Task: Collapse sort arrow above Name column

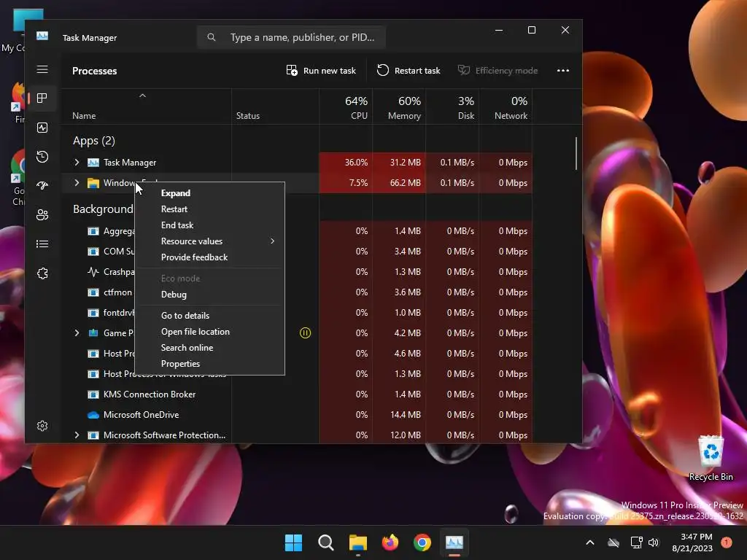Action: coord(142,96)
